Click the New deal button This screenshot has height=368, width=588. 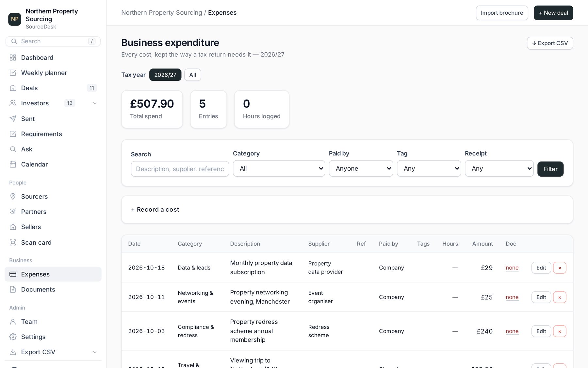[x=553, y=13]
